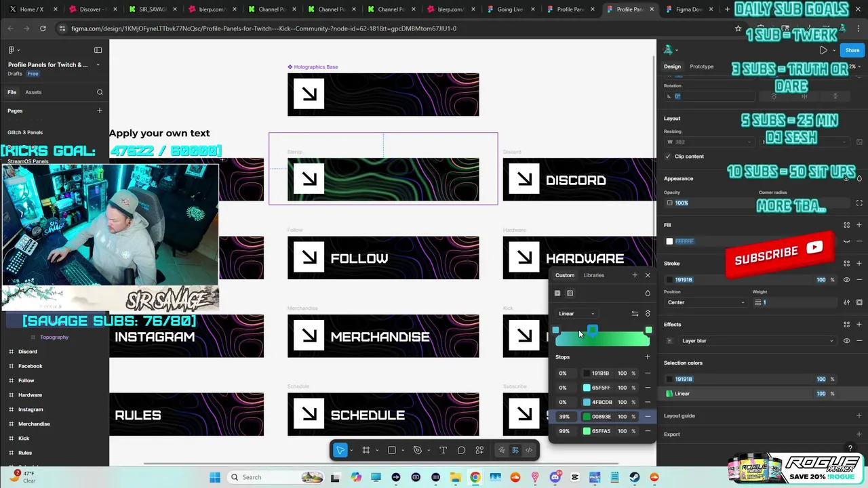Select the Comment tool
Image resolution: width=868 pixels, height=488 pixels.
(x=461, y=450)
